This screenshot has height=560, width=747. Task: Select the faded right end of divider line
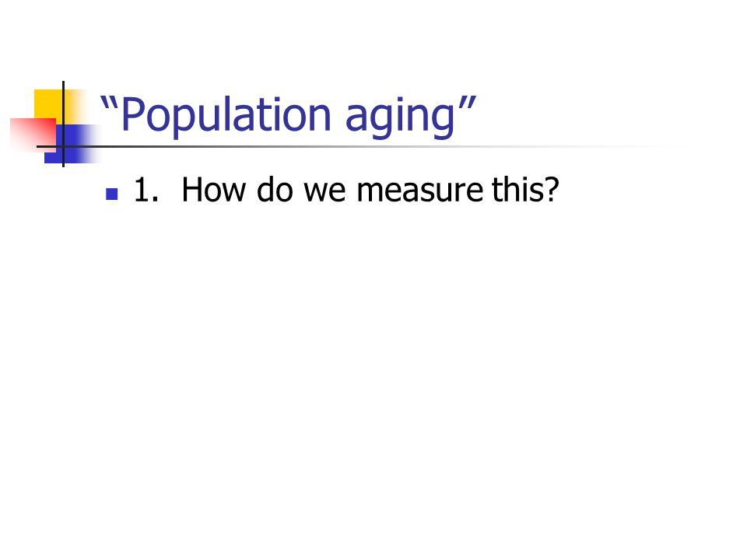point(619,147)
